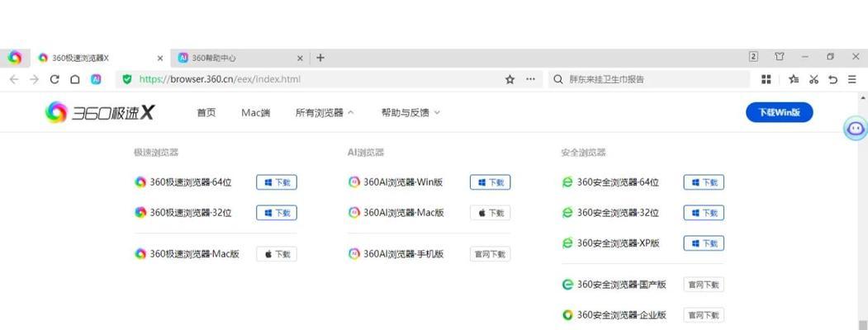868x330 pixels.
Task: Click the green security shield in address bar
Action: tap(127, 79)
